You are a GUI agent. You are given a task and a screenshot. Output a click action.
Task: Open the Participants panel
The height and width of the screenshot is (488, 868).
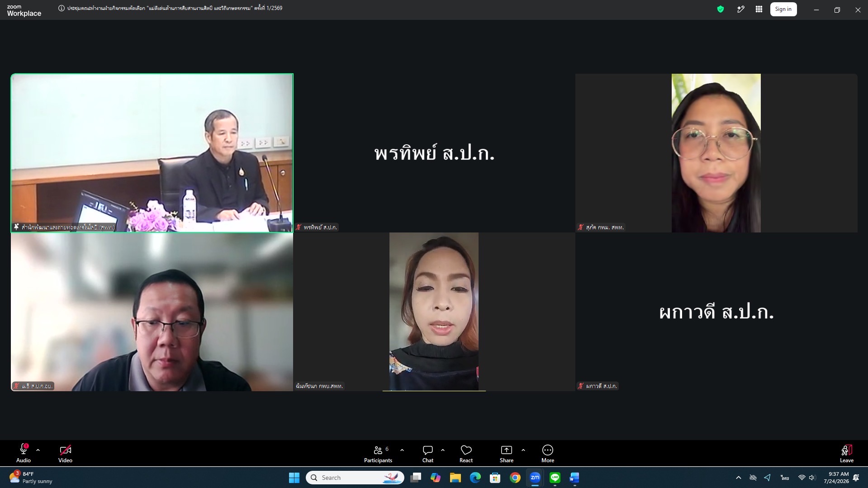coord(378,454)
